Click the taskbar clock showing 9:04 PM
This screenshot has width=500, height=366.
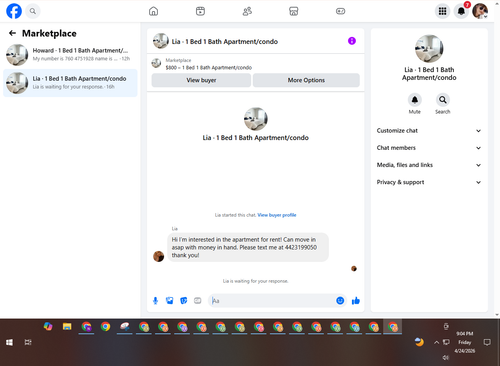coord(465,342)
